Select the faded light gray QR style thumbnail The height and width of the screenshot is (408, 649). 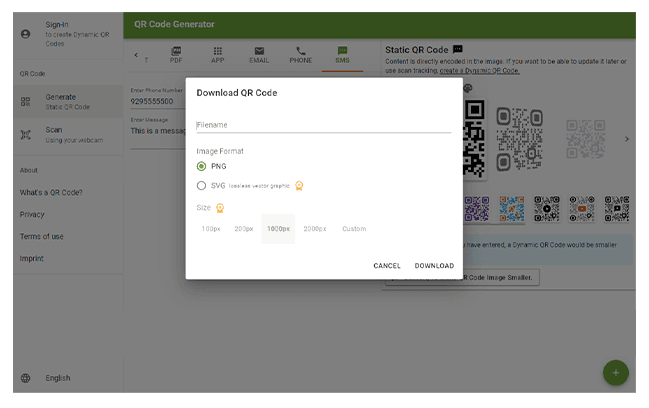(586, 139)
